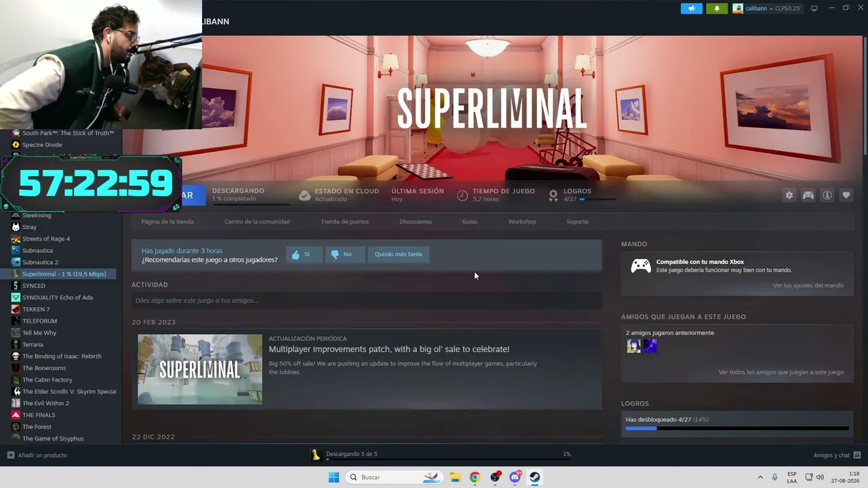Select Spectre Divide in library list

click(x=42, y=144)
